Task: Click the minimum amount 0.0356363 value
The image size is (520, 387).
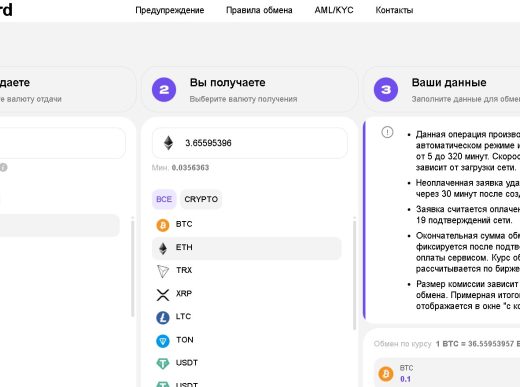Action: [x=190, y=168]
